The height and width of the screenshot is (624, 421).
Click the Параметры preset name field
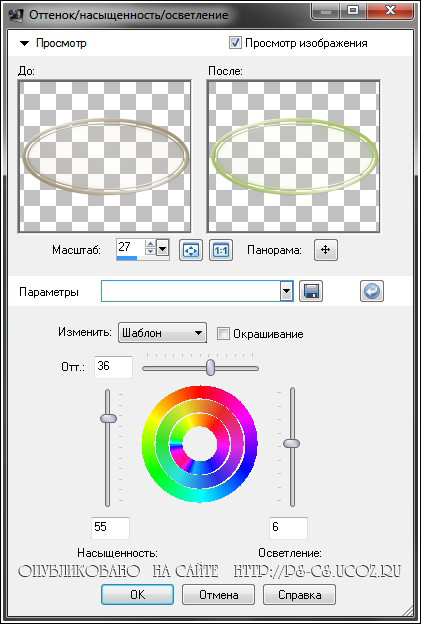coord(191,291)
